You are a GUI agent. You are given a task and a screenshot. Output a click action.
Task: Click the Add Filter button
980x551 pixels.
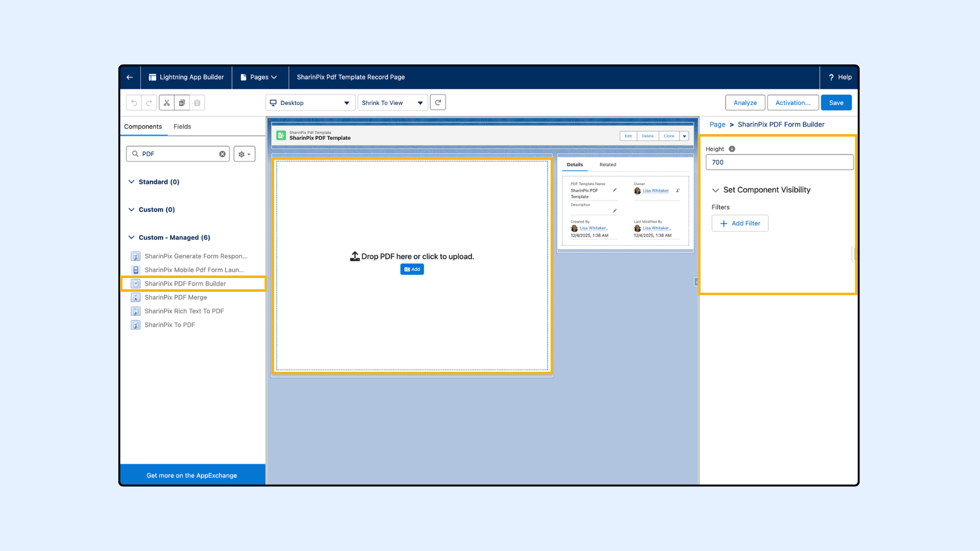740,223
